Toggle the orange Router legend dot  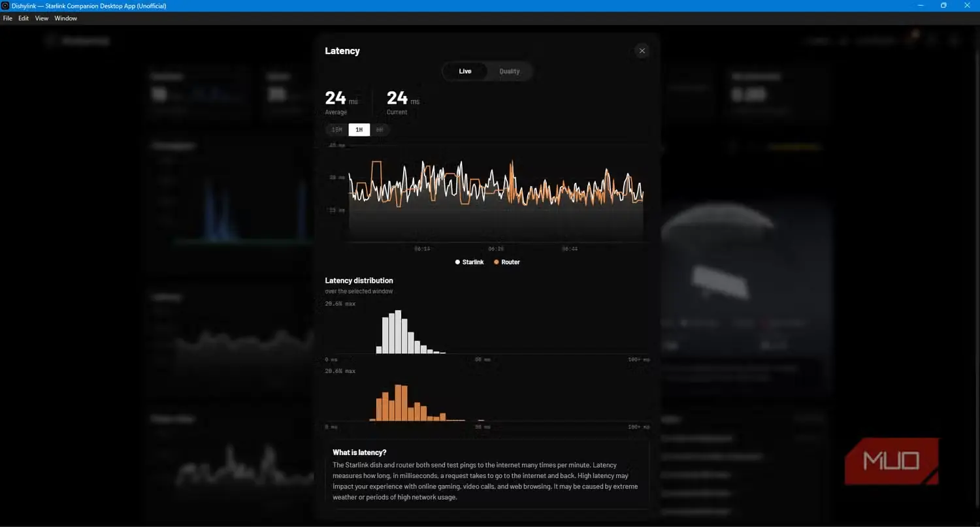pyautogui.click(x=497, y=262)
